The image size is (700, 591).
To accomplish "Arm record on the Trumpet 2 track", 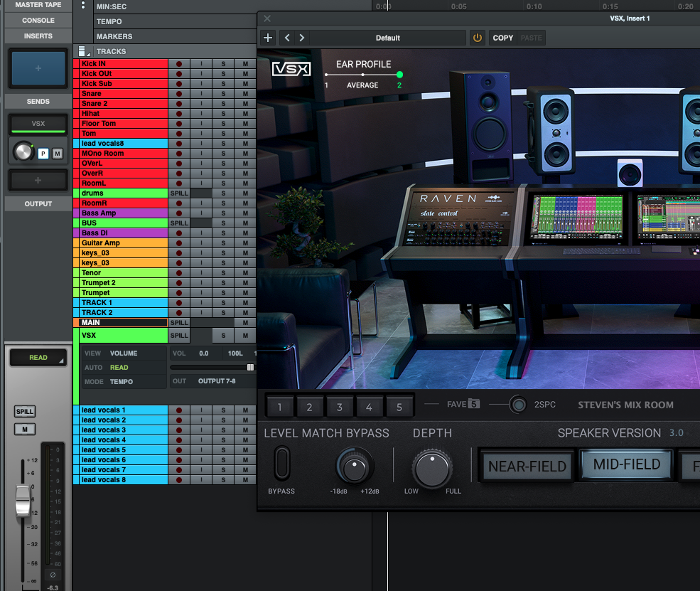I will (x=179, y=283).
